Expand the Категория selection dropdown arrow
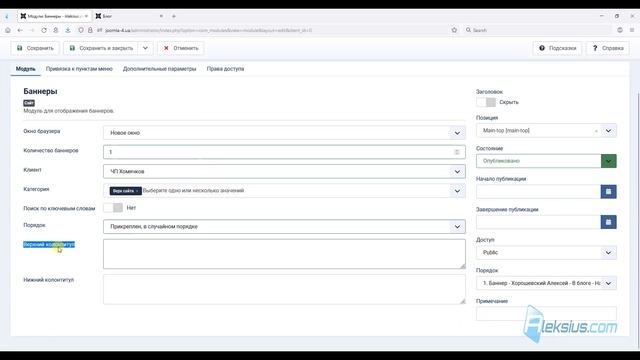Screen dimensions: 640x360 click(457, 191)
